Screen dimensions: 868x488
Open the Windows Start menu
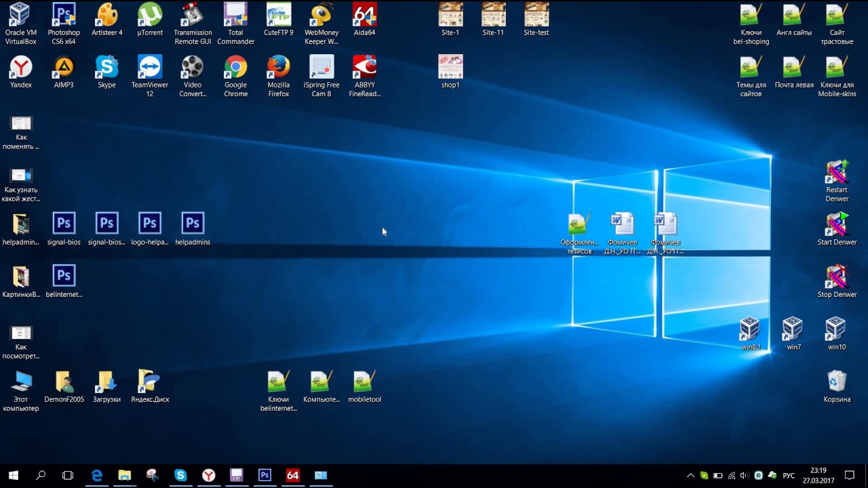(x=14, y=475)
